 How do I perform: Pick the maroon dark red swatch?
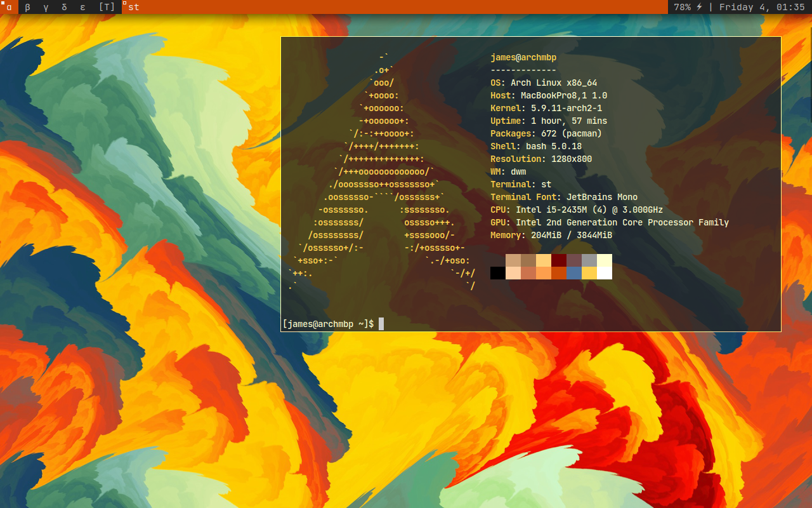[559, 260]
